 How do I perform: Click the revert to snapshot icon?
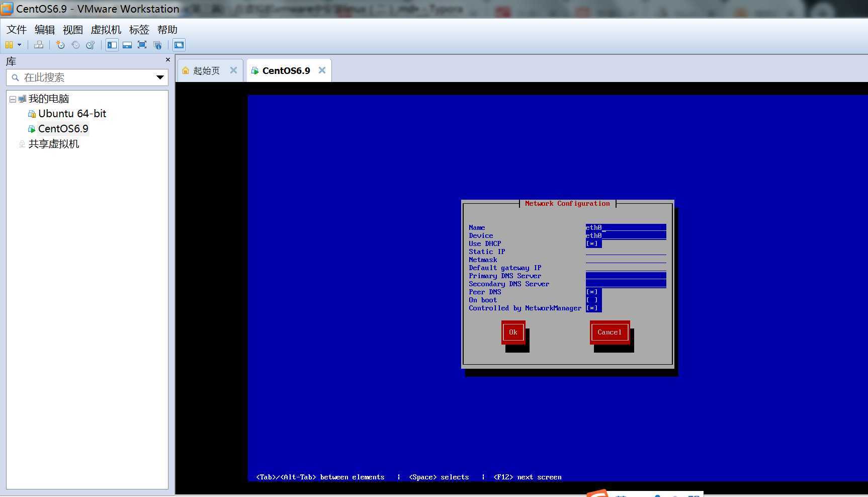pos(75,45)
